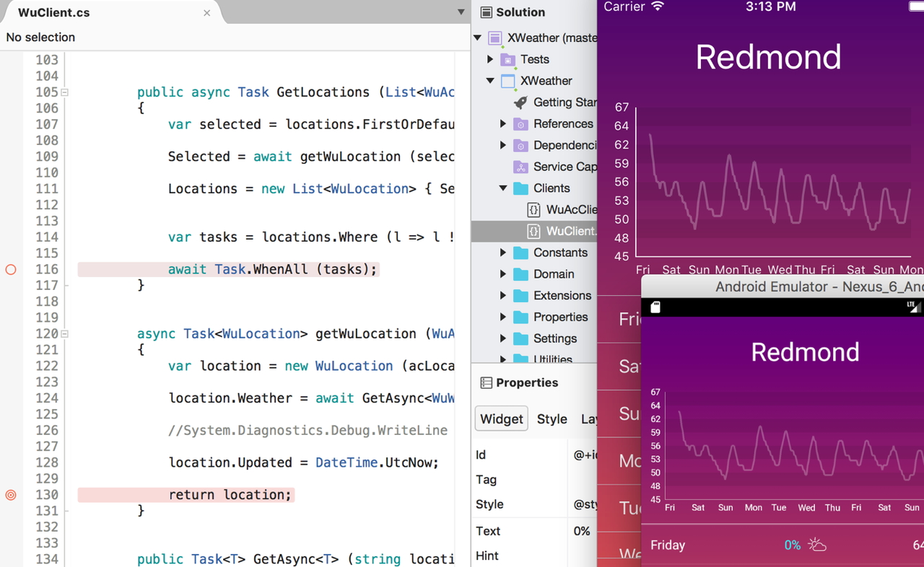Click the Widget properties button
Image resolution: width=924 pixels, height=567 pixels.
click(501, 418)
